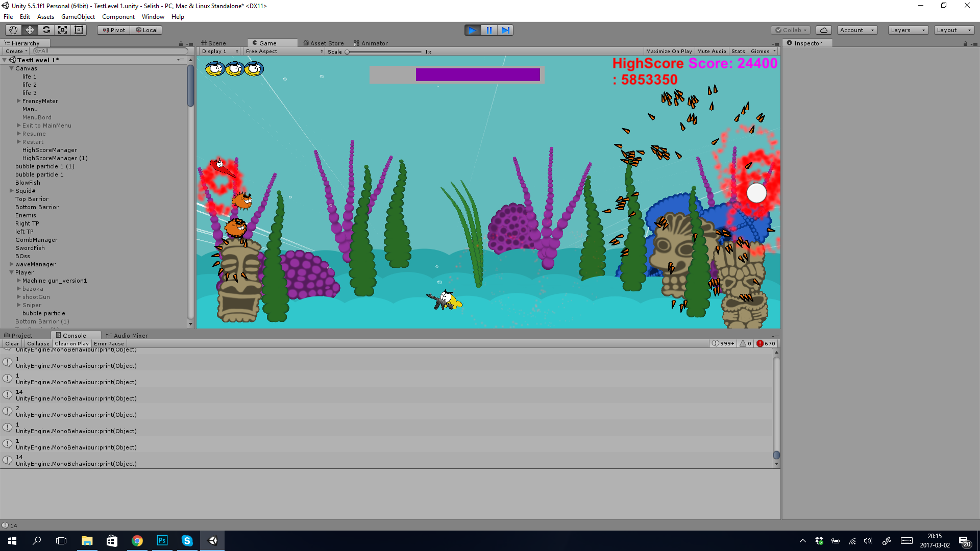Enable Error Pause in Console
Viewport: 980px width, 551px height.
(x=109, y=344)
